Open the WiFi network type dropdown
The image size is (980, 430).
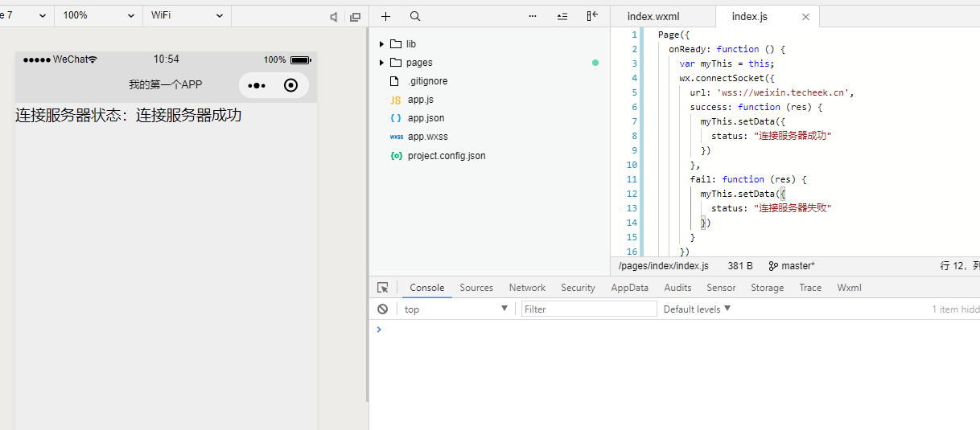click(x=187, y=15)
